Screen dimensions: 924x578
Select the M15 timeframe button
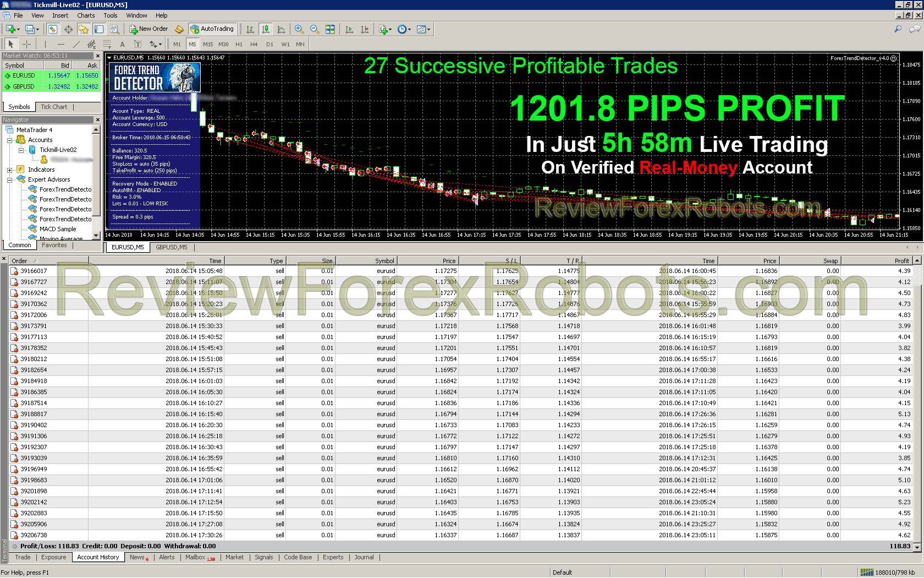coord(208,45)
